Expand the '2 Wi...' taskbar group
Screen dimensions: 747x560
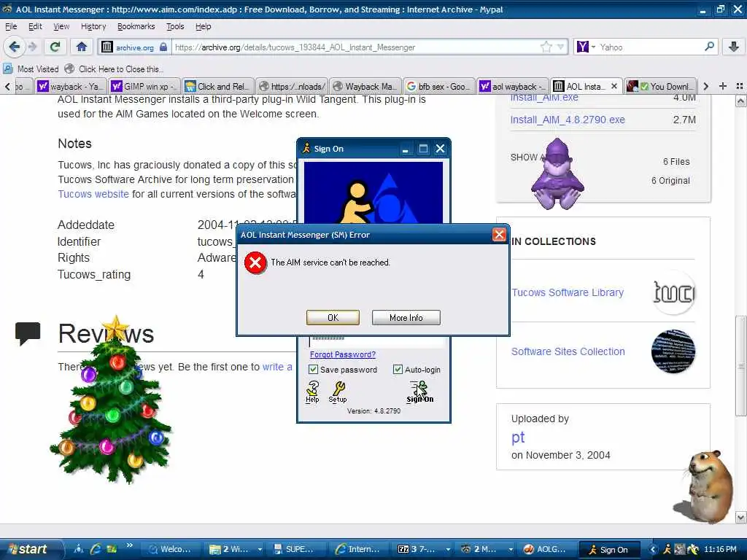pos(259,550)
